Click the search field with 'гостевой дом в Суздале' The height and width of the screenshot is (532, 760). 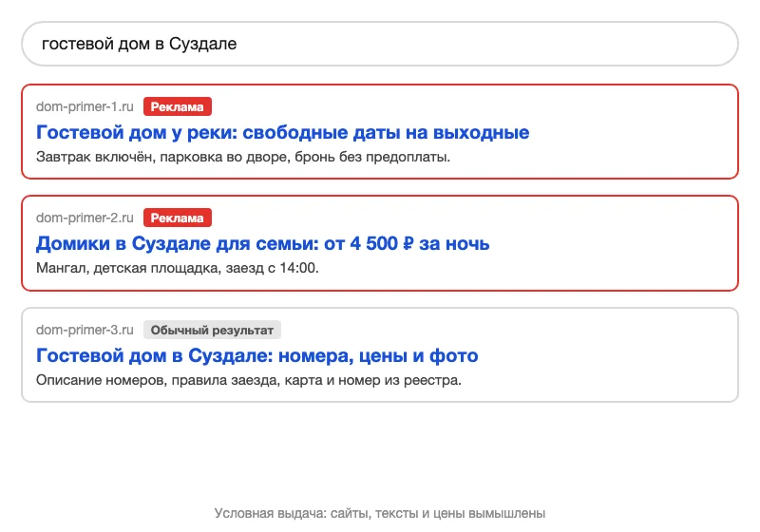(379, 44)
